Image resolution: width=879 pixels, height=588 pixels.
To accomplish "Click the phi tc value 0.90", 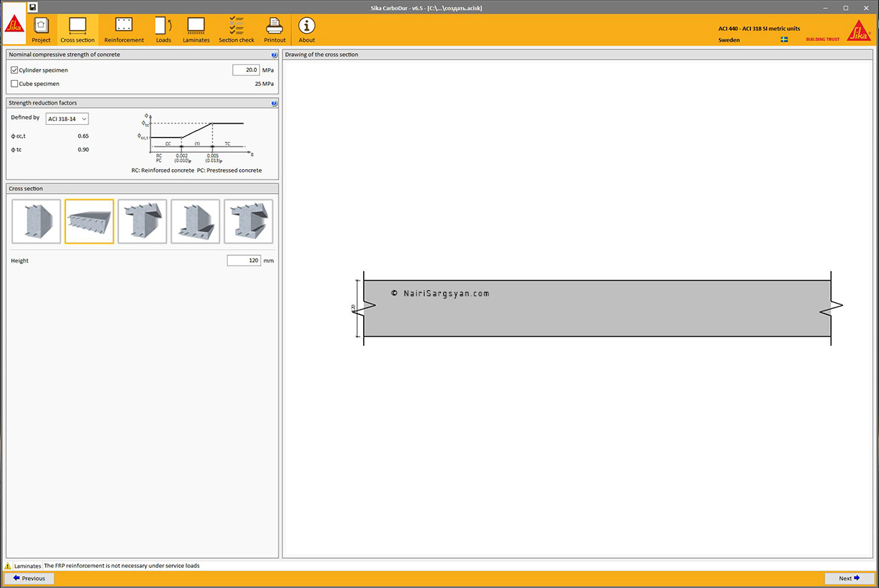I will (83, 150).
